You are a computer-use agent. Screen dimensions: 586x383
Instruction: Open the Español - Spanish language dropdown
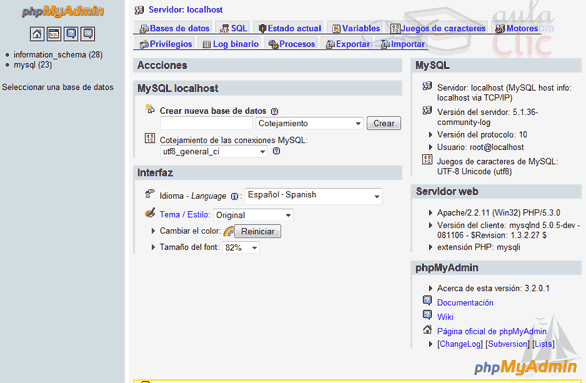pyautogui.click(x=314, y=196)
